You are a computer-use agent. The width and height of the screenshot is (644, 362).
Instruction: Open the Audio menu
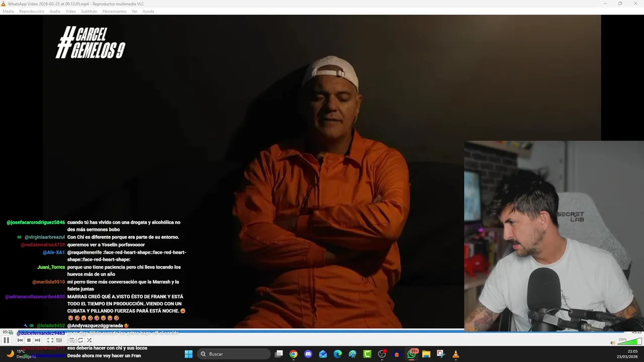coord(55,11)
